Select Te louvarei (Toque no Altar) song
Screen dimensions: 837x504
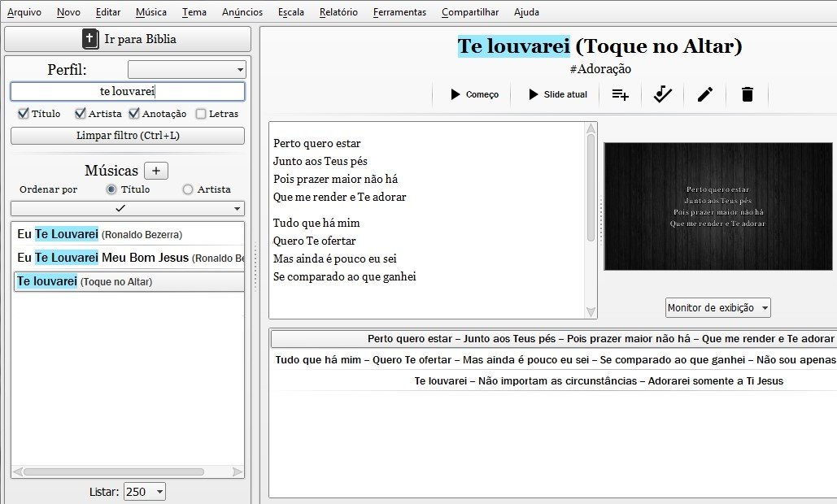pos(129,281)
